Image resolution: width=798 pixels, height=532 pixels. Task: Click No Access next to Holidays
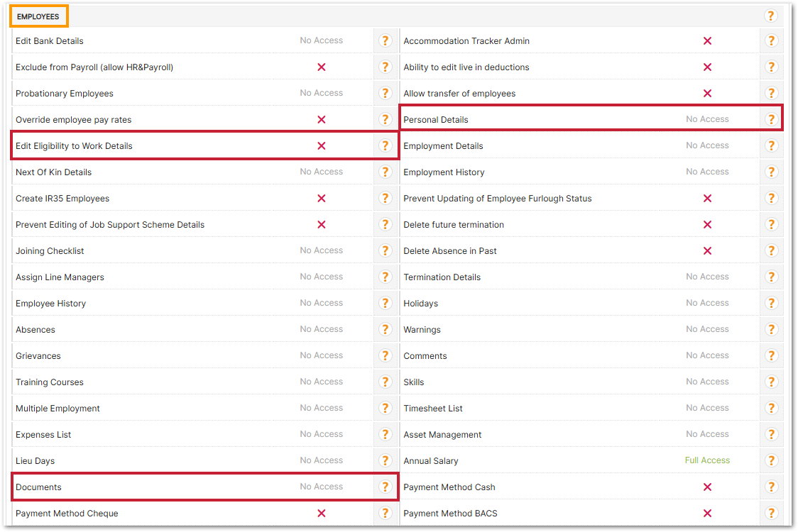(707, 303)
